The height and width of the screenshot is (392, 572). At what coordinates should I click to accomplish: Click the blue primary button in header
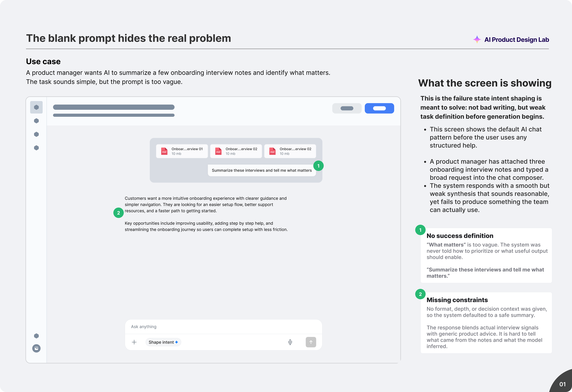pyautogui.click(x=379, y=108)
